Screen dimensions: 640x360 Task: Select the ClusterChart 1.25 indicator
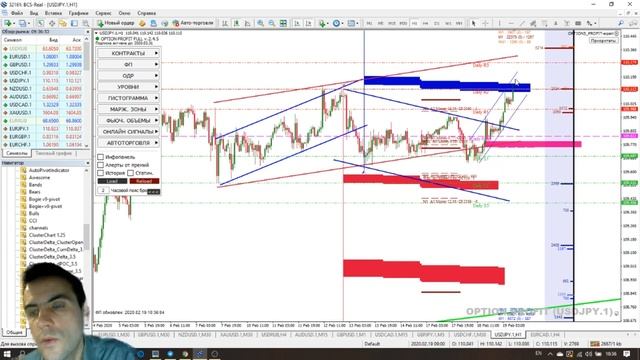[x=47, y=235]
